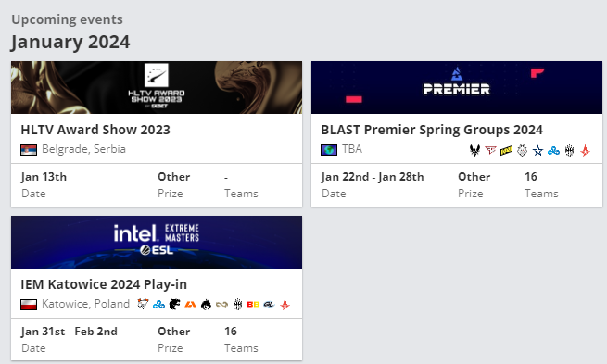Open the HLTV Award Show 2023 event
The width and height of the screenshot is (607, 364).
click(x=95, y=130)
